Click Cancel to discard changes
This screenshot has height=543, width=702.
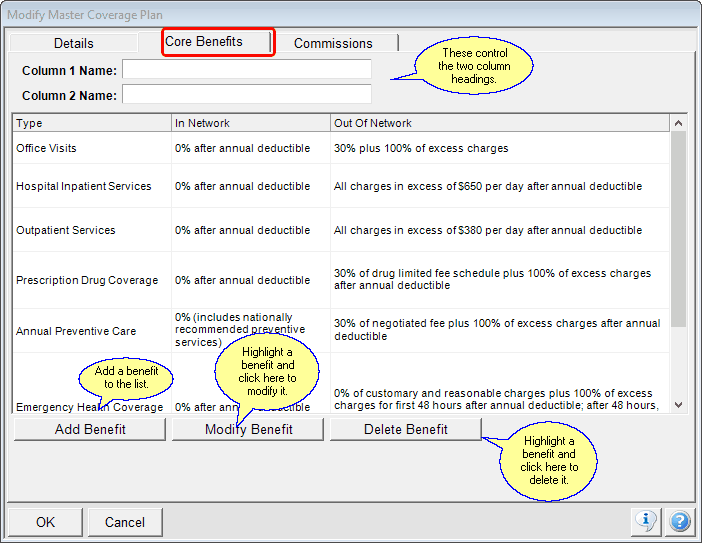125,522
